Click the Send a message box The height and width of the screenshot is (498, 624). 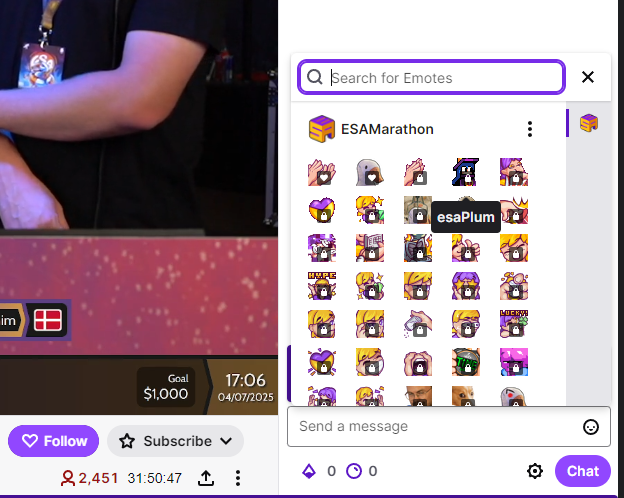(449, 426)
